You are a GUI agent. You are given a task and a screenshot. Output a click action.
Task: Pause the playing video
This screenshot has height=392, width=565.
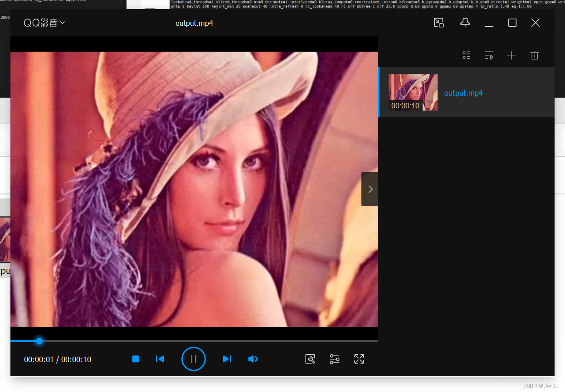[x=194, y=359]
